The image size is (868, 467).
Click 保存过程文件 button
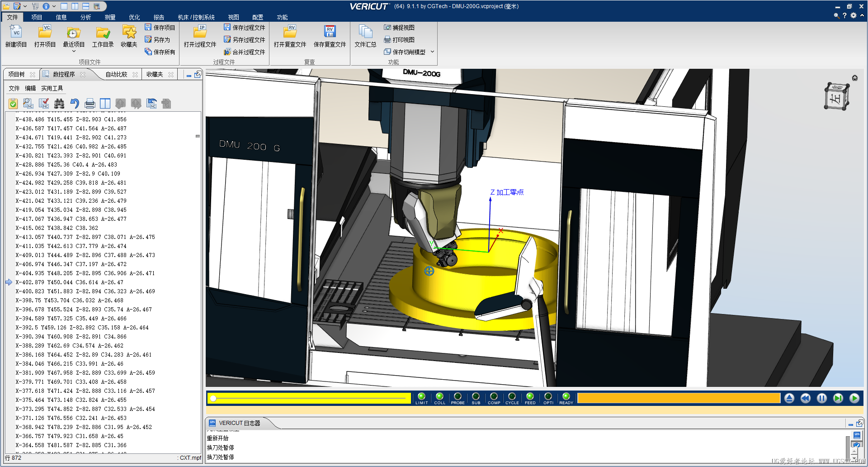pyautogui.click(x=245, y=28)
